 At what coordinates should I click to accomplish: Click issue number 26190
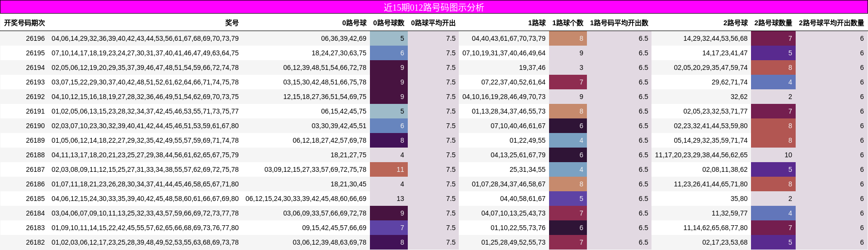click(35, 126)
